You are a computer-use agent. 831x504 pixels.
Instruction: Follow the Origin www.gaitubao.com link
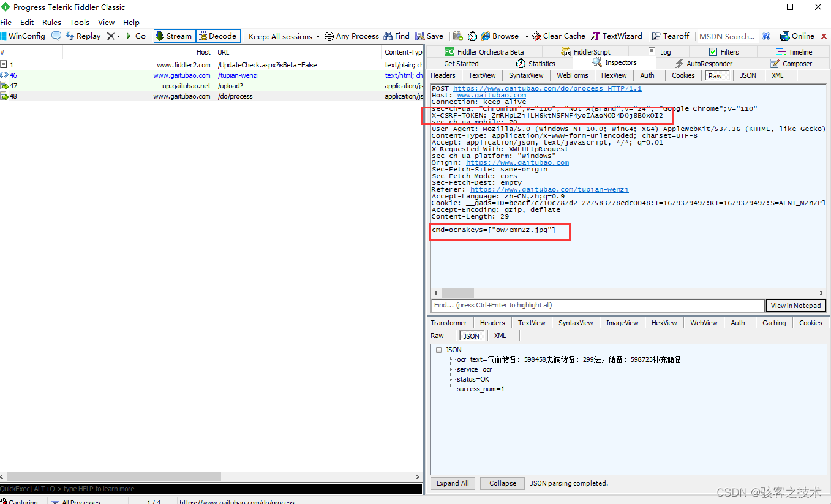click(517, 163)
